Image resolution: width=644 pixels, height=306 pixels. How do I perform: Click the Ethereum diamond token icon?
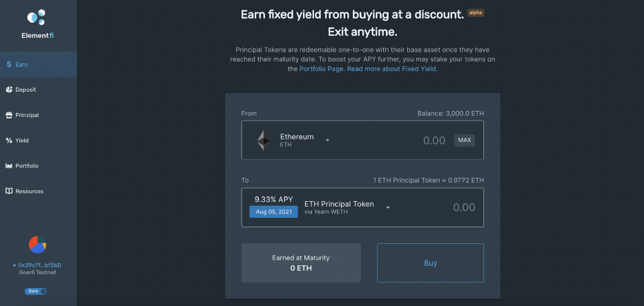click(263, 141)
